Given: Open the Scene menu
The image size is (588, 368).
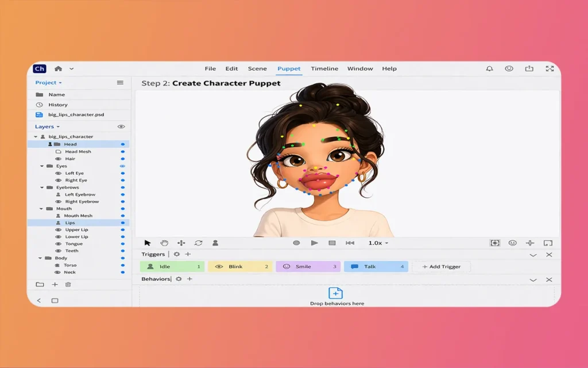Looking at the screenshot, I should (257, 68).
